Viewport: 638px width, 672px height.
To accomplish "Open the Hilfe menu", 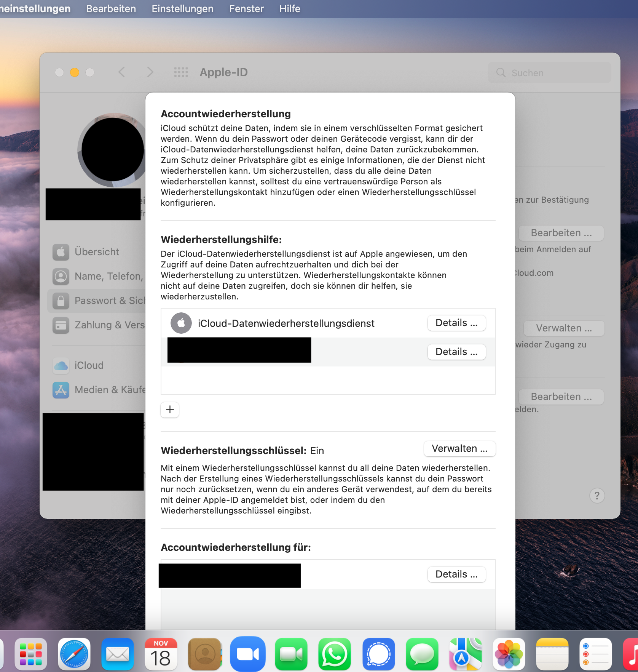I will click(290, 9).
